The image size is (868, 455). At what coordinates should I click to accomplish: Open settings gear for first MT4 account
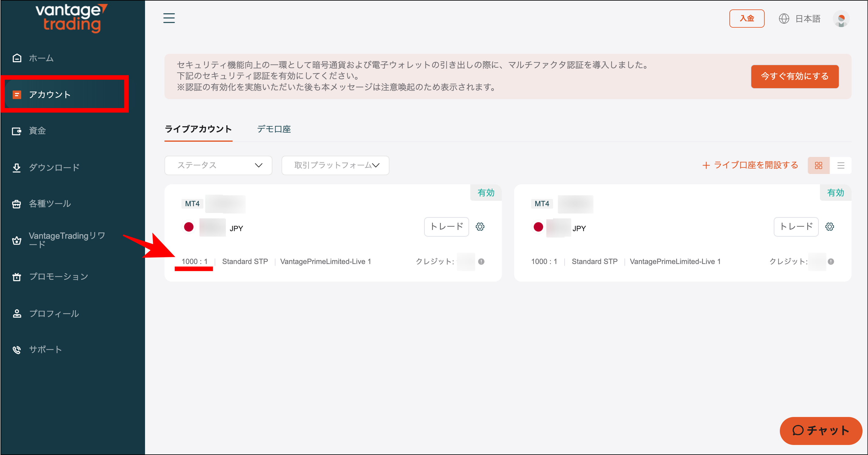pyautogui.click(x=480, y=227)
